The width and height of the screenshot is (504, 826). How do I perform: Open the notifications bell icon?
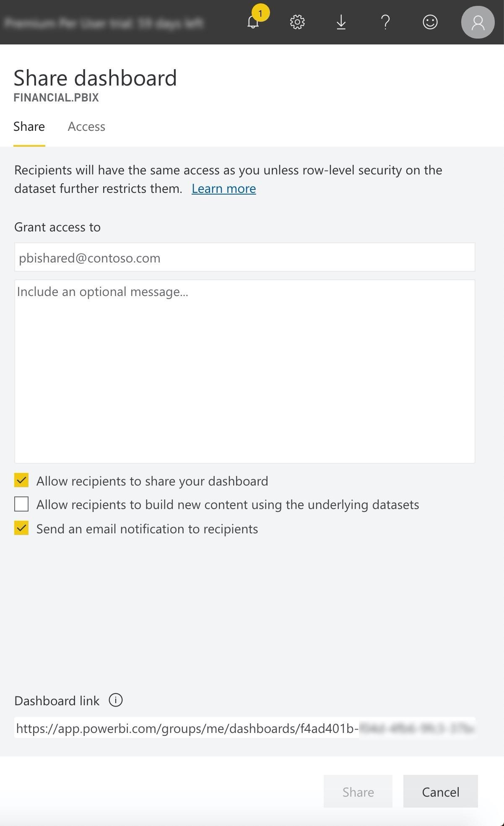pos(253,23)
